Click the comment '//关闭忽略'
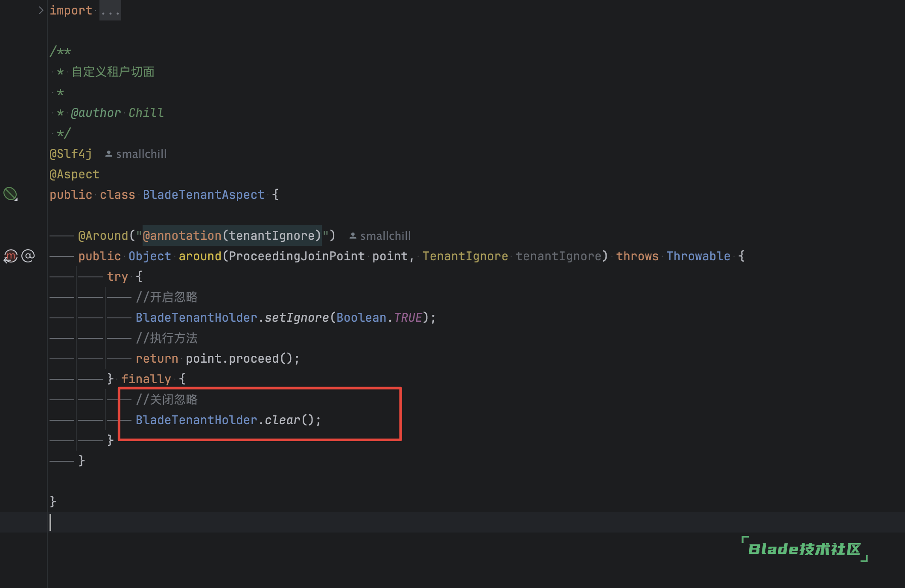 coord(166,399)
